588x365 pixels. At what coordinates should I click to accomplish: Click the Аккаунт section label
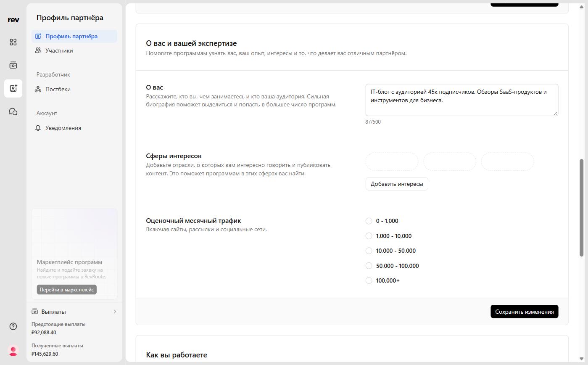coord(47,113)
